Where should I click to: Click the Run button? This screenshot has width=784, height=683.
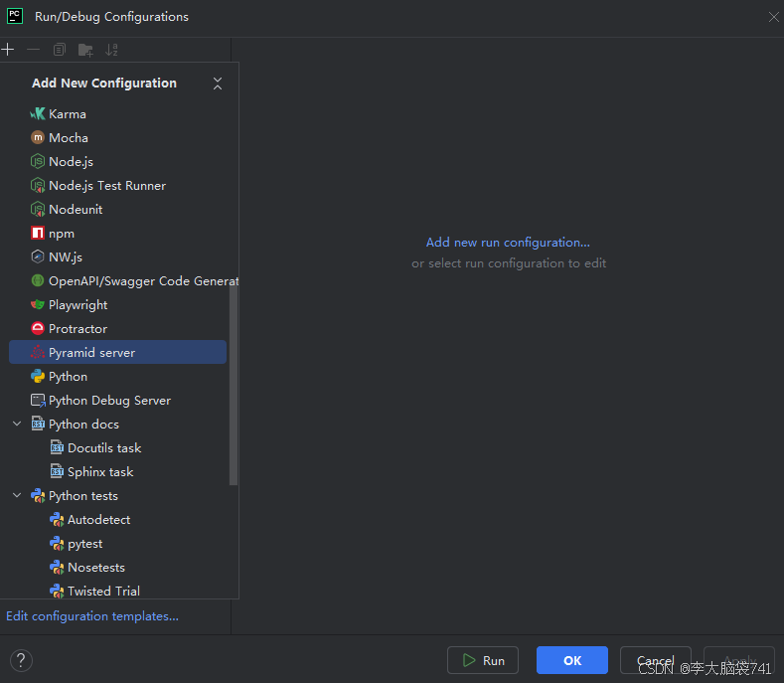click(x=483, y=660)
